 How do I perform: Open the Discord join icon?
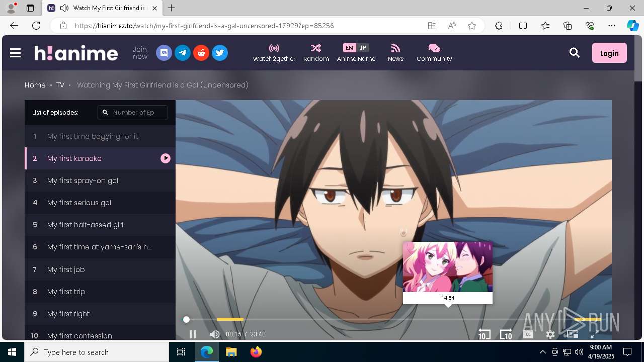pyautogui.click(x=164, y=53)
